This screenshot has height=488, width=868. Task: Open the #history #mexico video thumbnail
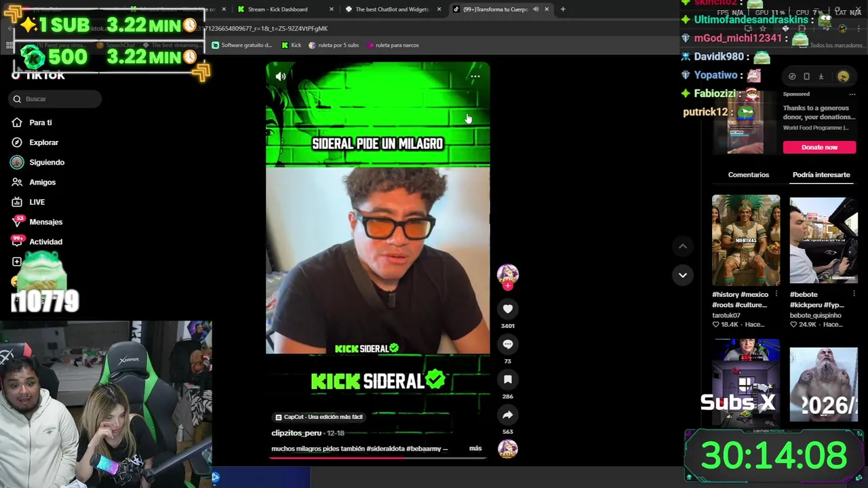[x=746, y=240]
